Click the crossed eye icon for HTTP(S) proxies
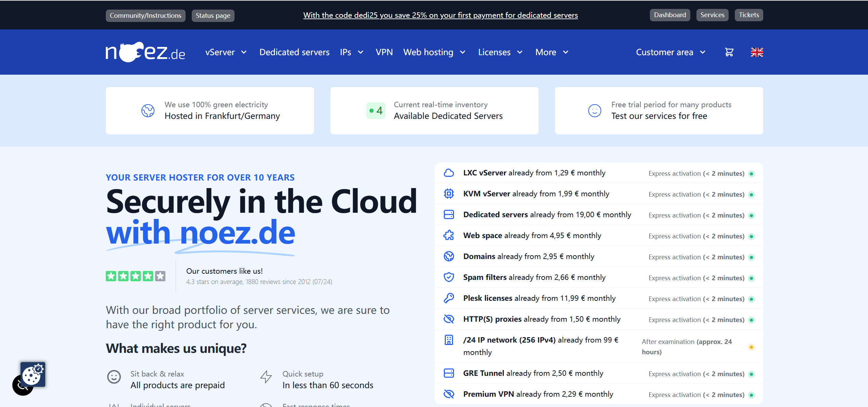This screenshot has width=868, height=407. [x=449, y=319]
